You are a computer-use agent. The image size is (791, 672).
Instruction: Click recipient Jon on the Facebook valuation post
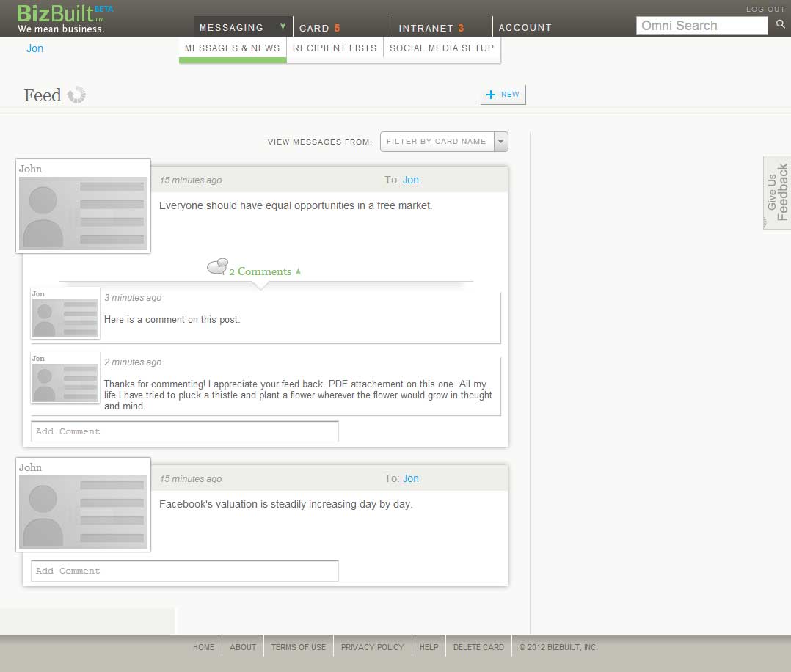point(411,479)
